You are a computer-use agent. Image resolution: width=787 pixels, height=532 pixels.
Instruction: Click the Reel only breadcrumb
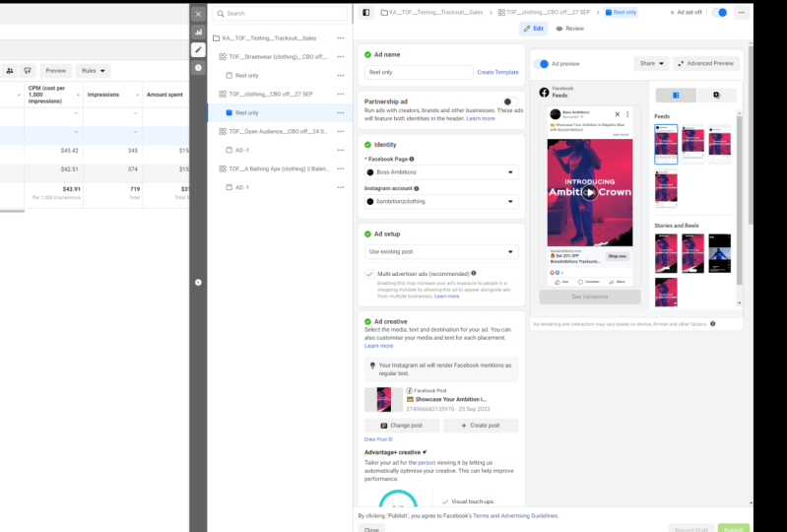click(621, 13)
